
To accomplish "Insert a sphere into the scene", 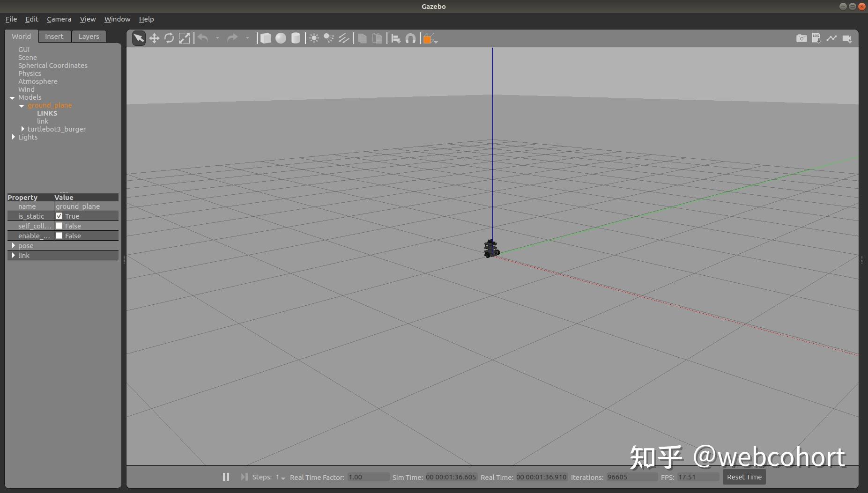I will [281, 38].
